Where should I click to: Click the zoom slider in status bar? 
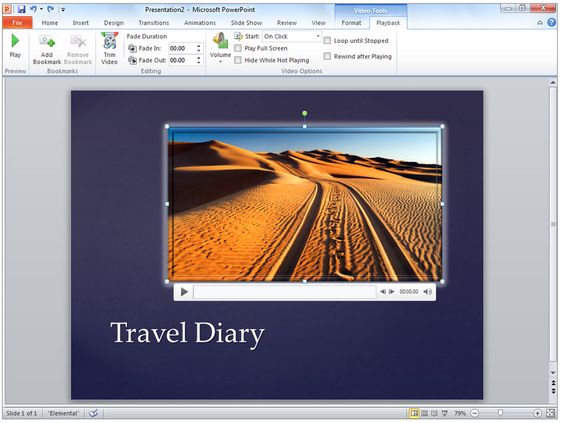click(x=500, y=413)
